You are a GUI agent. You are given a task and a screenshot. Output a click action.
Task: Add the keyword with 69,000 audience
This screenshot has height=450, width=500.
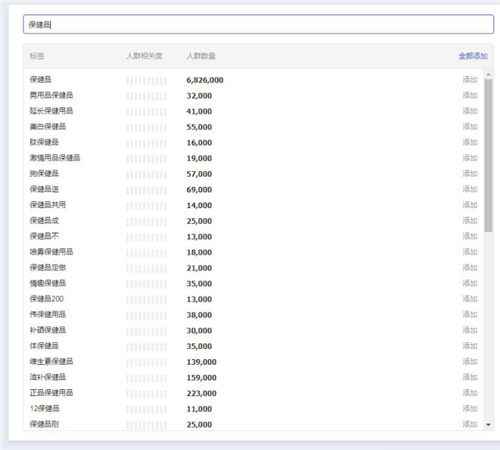[470, 189]
